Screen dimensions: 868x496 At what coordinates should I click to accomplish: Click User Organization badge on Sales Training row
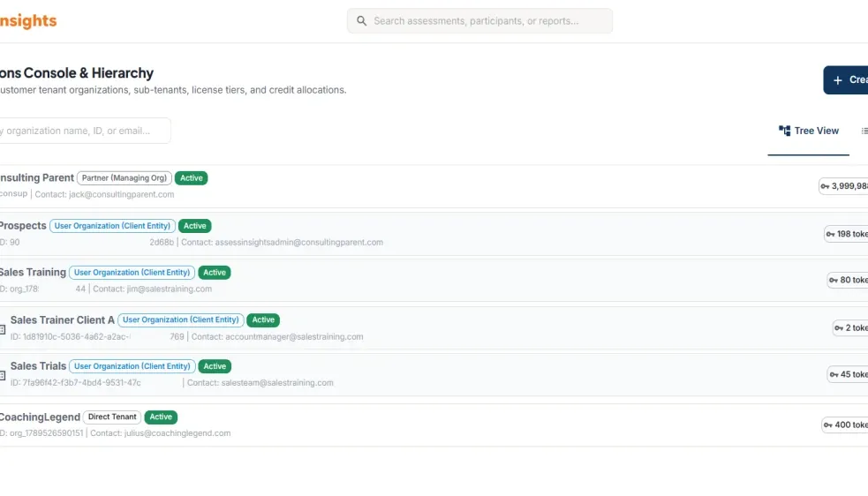pyautogui.click(x=132, y=273)
